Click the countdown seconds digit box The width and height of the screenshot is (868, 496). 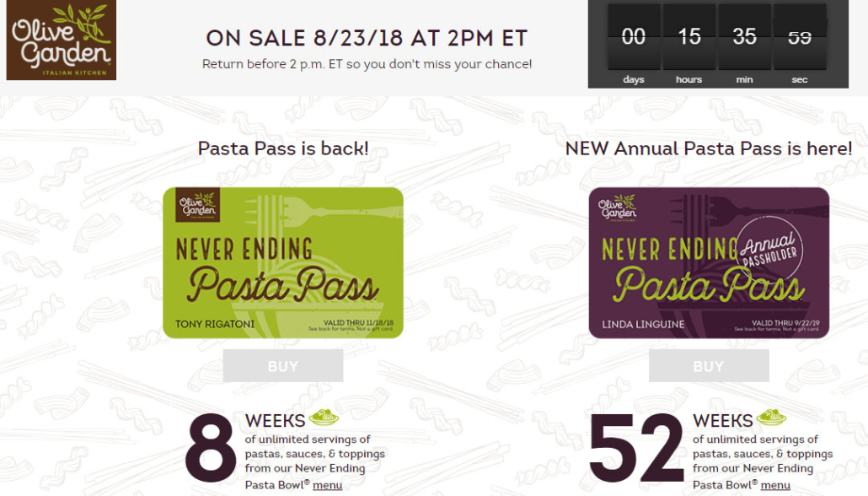pyautogui.click(x=800, y=36)
